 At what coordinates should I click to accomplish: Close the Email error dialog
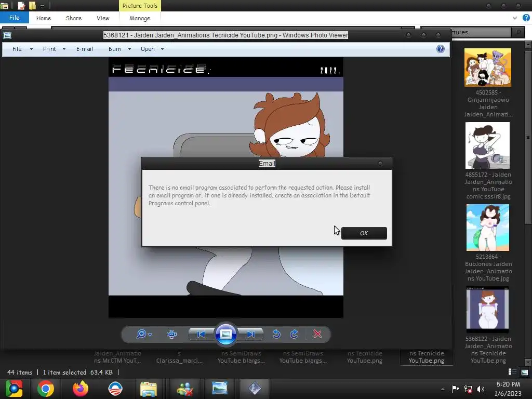pos(380,164)
